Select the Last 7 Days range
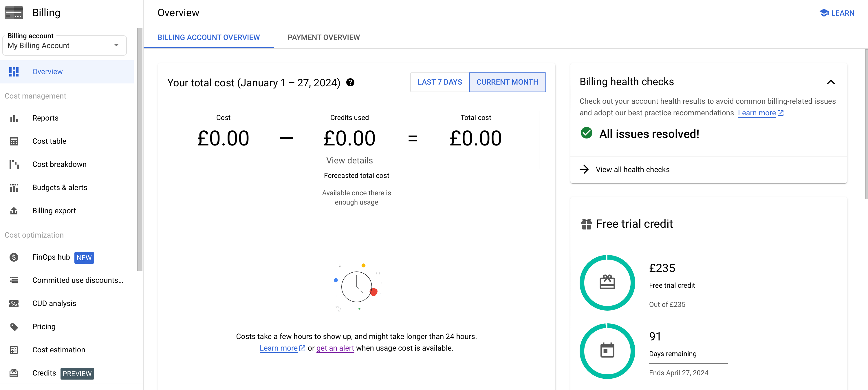868x390 pixels. (x=440, y=82)
